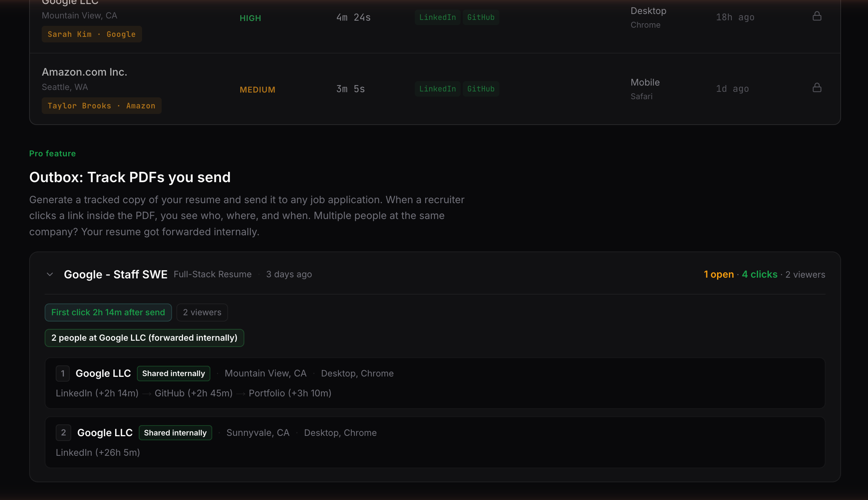Unlock details for the Amazon.com Inc. visit
This screenshot has height=500, width=868.
(817, 88)
